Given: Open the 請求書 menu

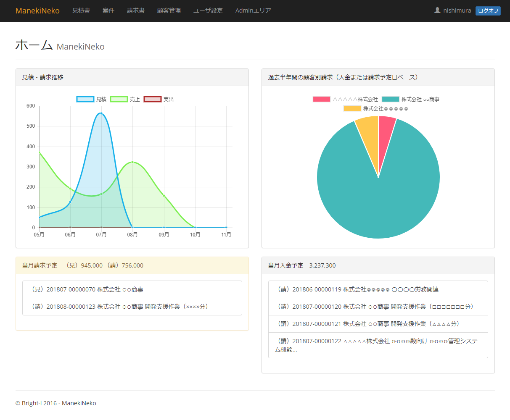Looking at the screenshot, I should [x=136, y=10].
